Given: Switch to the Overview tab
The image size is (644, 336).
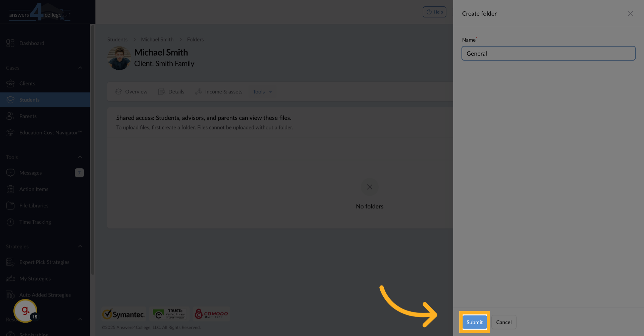Looking at the screenshot, I should click(x=131, y=92).
